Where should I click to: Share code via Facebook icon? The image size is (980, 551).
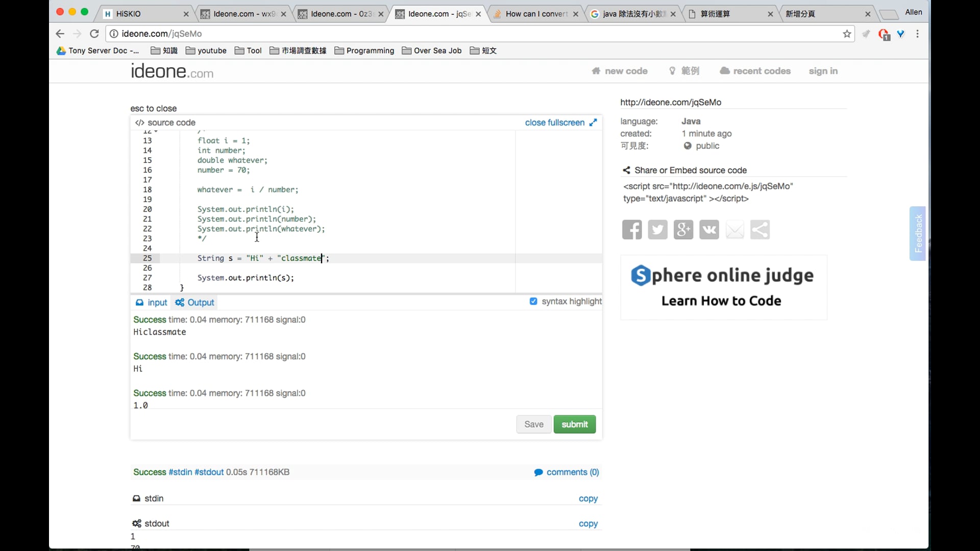(632, 230)
